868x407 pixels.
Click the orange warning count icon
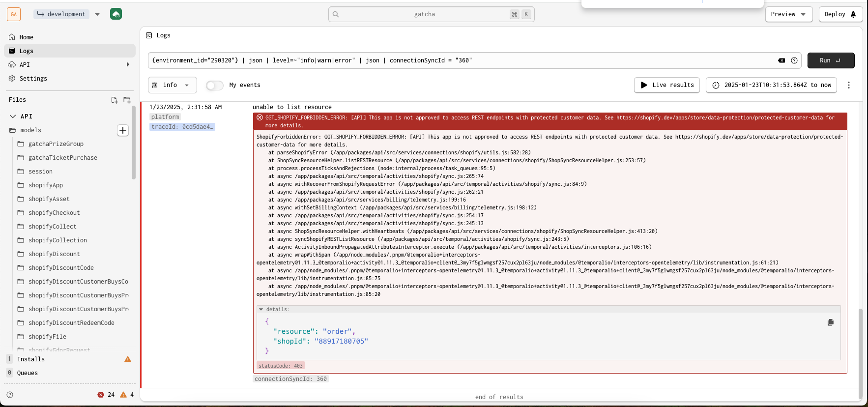(123, 395)
